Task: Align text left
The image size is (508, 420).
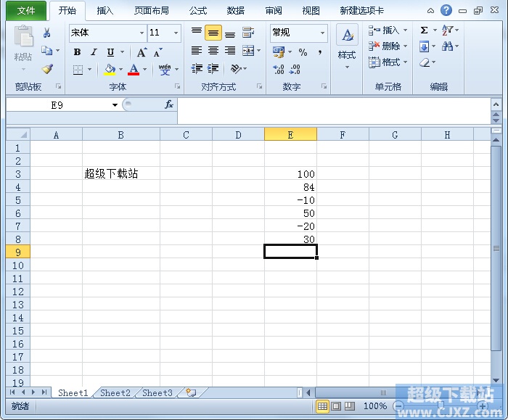Action: 197,51
